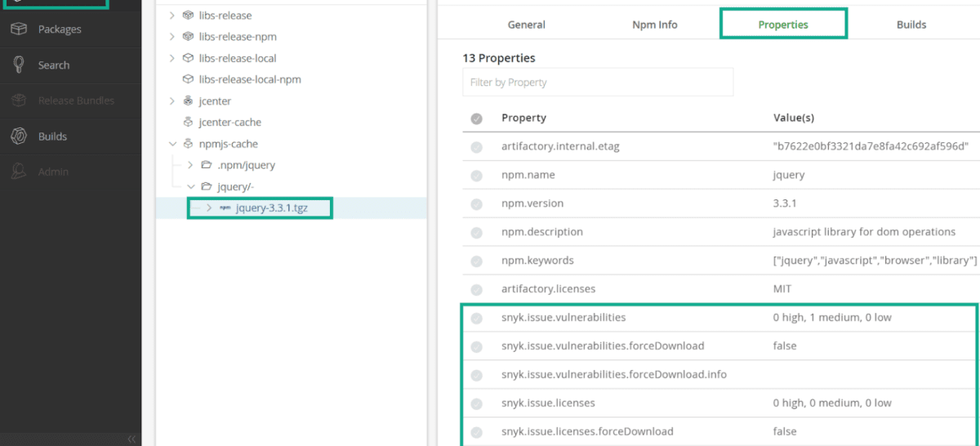Image resolution: width=980 pixels, height=446 pixels.
Task: Click libs-release-local repository icon
Action: tap(188, 58)
